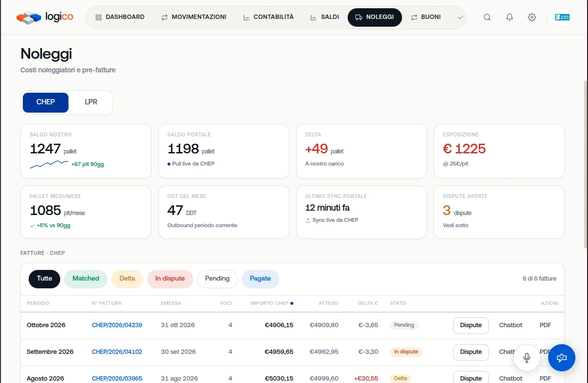Open the Delta +49 pallet card
Viewport: 588px width, 383px height.
click(x=361, y=151)
